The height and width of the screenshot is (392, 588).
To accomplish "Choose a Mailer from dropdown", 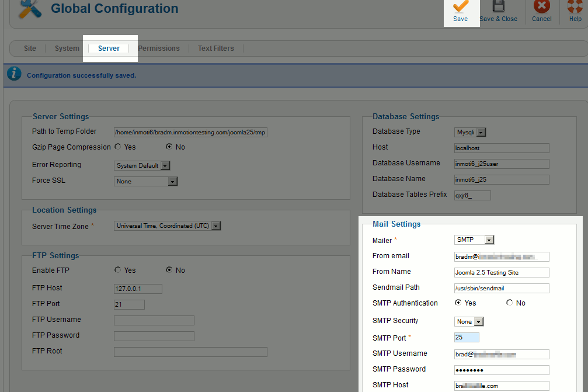I will 474,240.
